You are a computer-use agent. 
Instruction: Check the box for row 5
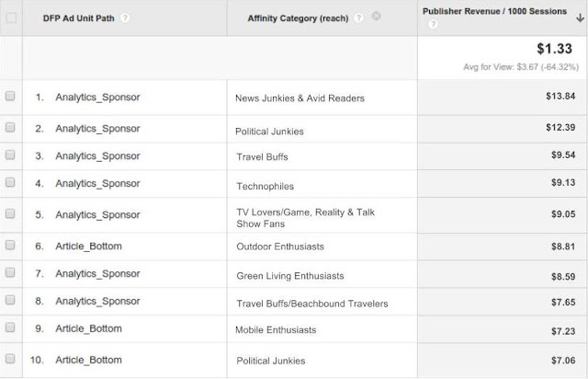click(10, 213)
